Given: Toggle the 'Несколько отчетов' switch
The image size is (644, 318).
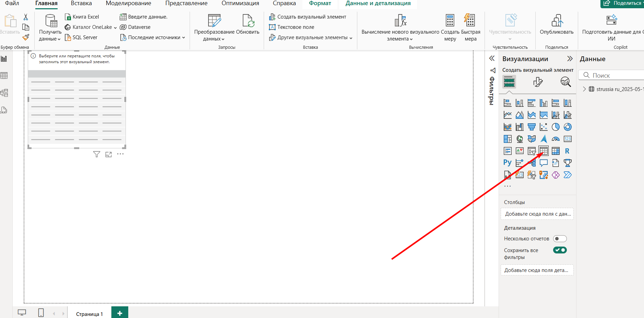Looking at the screenshot, I should pyautogui.click(x=560, y=239).
